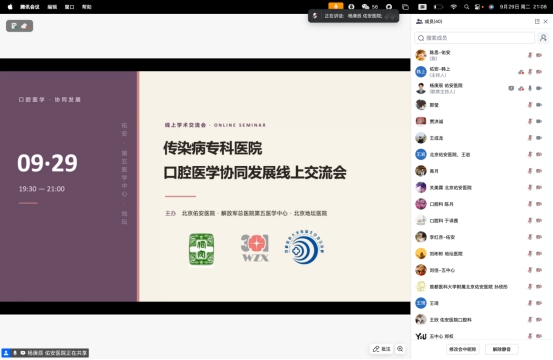Open the 腾讯会议 app menu

click(x=30, y=7)
